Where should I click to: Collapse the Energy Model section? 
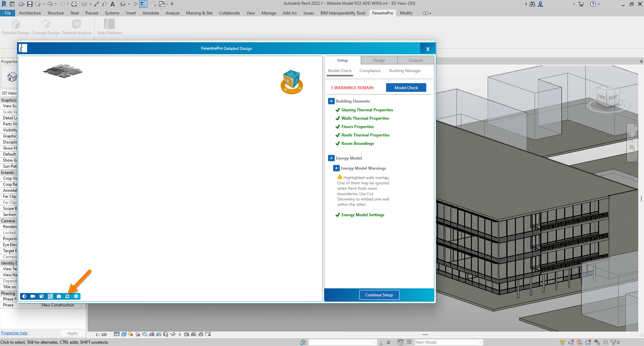coord(331,158)
